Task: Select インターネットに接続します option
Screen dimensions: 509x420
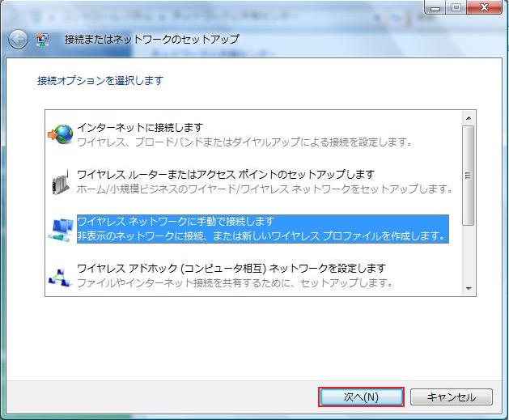Action: click(x=139, y=128)
